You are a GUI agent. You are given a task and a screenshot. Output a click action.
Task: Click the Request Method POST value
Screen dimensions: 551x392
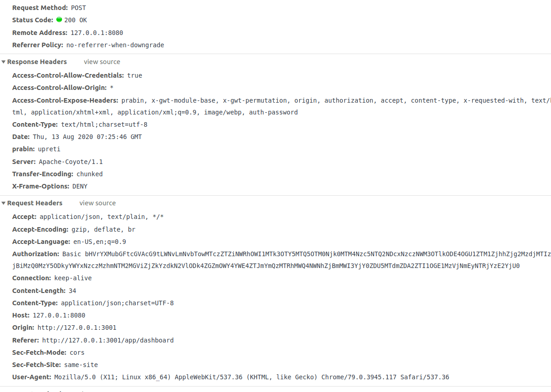pyautogui.click(x=77, y=7)
